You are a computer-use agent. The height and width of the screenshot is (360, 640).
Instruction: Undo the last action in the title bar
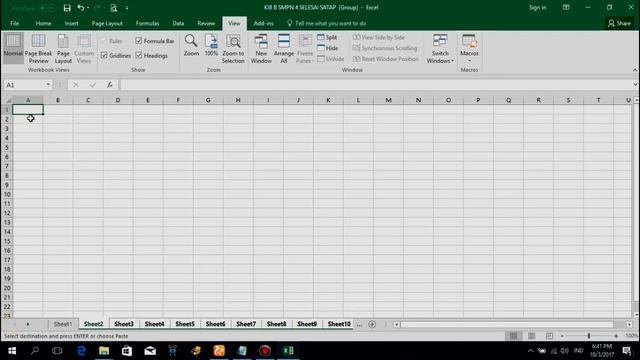80,8
